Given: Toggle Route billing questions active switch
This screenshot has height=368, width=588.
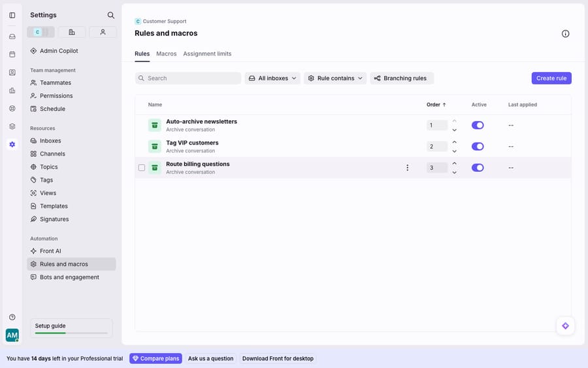Looking at the screenshot, I should click(x=478, y=168).
